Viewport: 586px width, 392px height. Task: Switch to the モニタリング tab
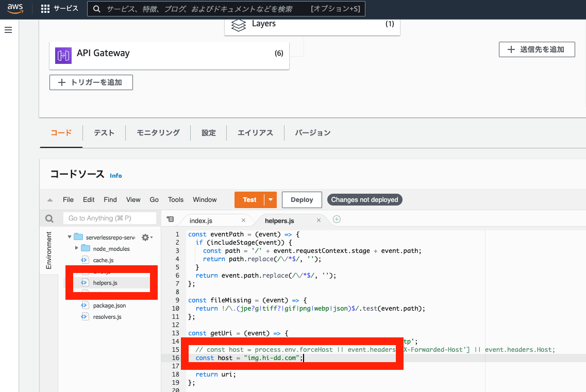pyautogui.click(x=158, y=133)
